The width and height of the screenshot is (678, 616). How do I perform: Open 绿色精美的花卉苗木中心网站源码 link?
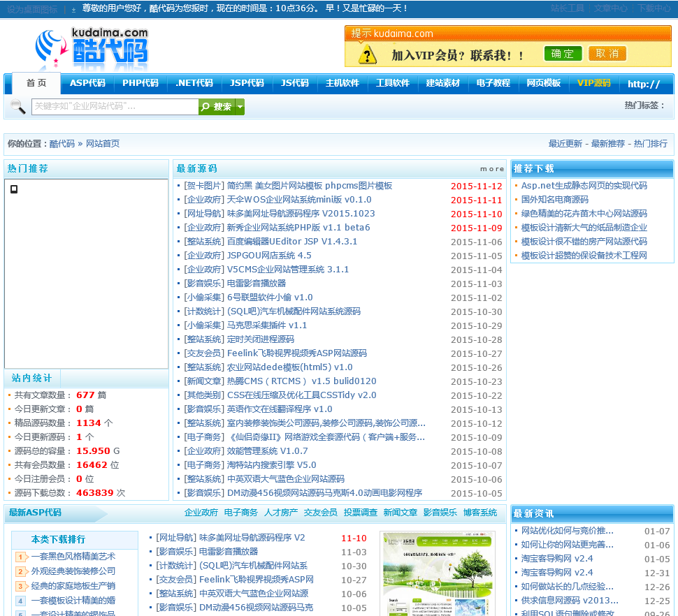pos(584,214)
